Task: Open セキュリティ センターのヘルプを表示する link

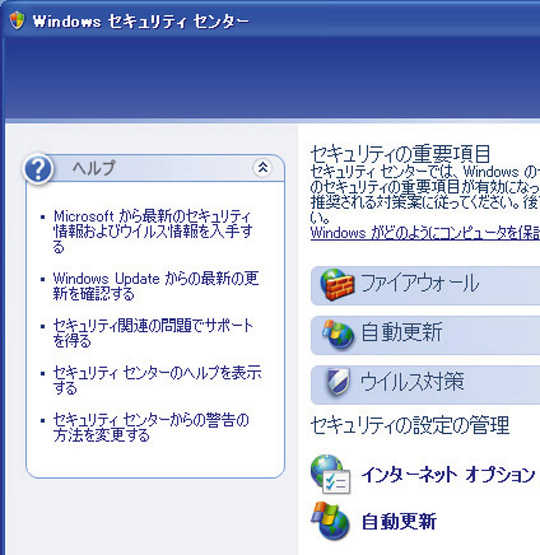Action: pos(157,380)
